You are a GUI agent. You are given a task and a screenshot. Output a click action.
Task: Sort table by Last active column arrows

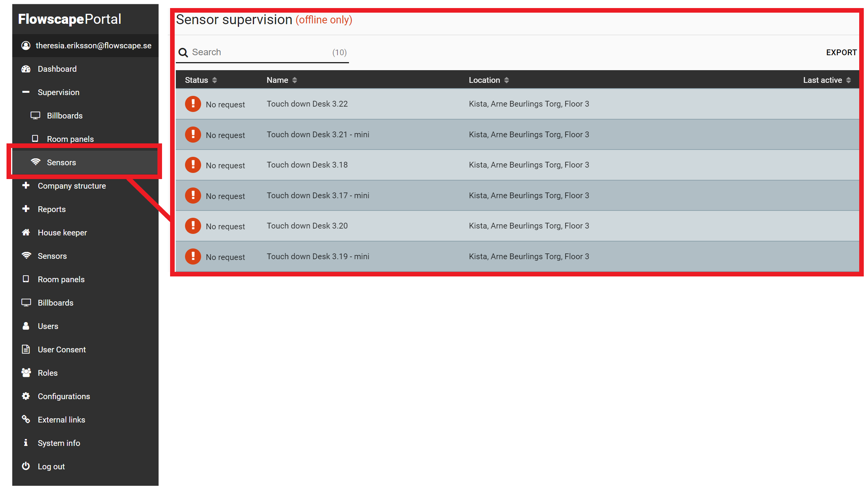coord(848,80)
